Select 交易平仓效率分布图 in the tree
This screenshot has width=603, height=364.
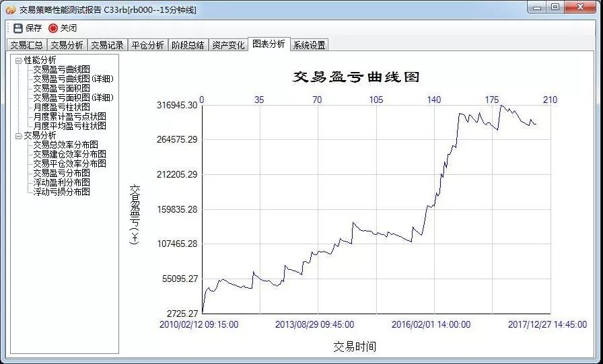(x=69, y=163)
